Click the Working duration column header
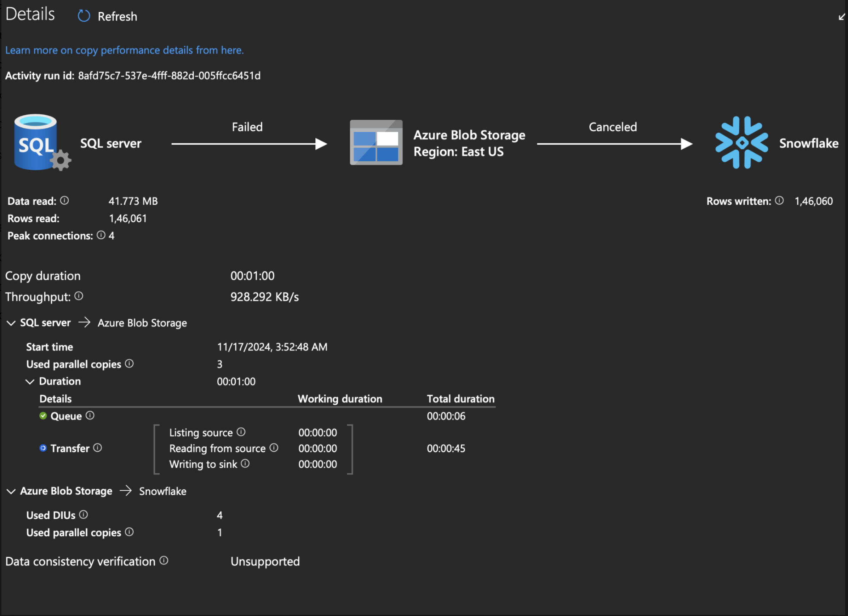 (x=340, y=399)
